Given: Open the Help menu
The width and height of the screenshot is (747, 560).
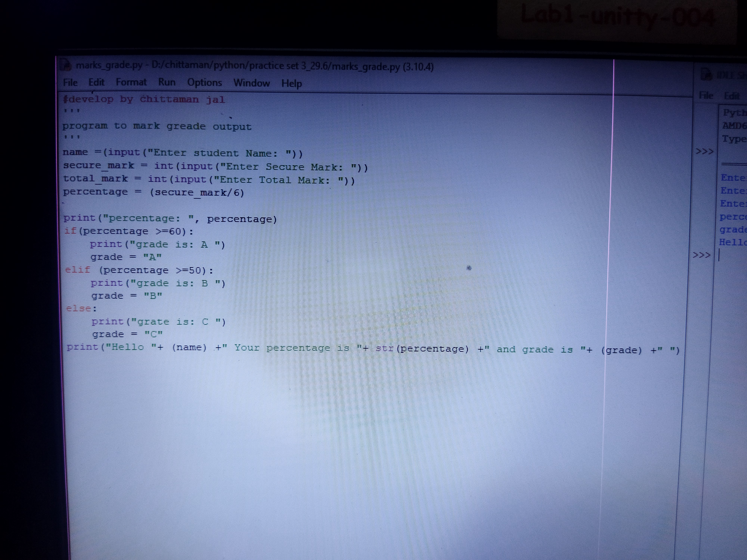Looking at the screenshot, I should click(x=292, y=83).
